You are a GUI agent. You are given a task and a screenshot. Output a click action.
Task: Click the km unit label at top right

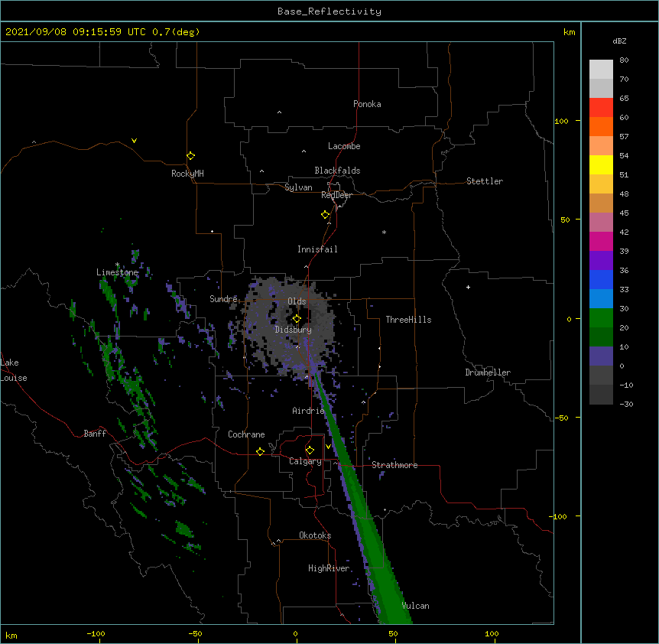[x=569, y=32]
